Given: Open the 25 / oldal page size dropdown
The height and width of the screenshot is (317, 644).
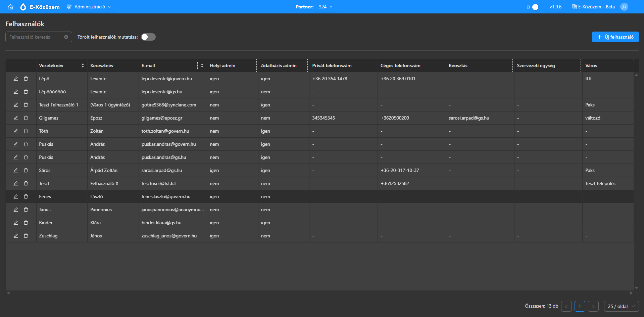Looking at the screenshot, I should click(621, 306).
